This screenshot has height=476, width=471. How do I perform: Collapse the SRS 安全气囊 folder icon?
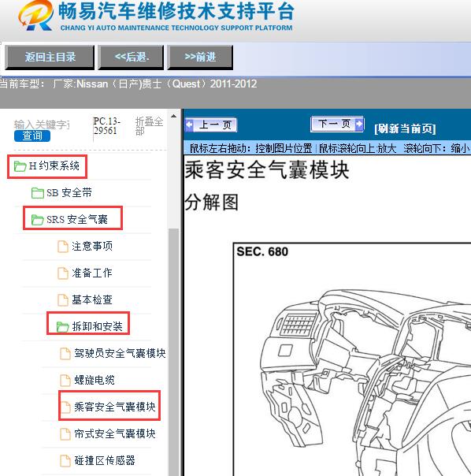coord(38,220)
